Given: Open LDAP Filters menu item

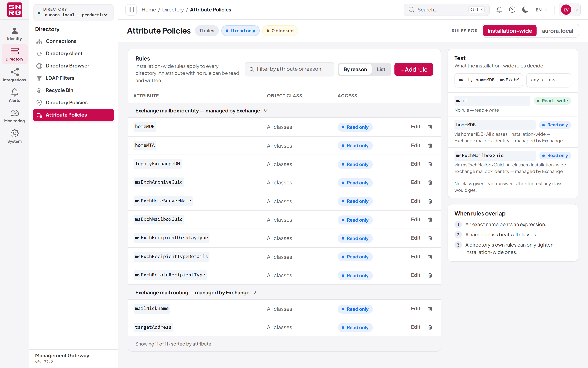Looking at the screenshot, I should [73, 78].
